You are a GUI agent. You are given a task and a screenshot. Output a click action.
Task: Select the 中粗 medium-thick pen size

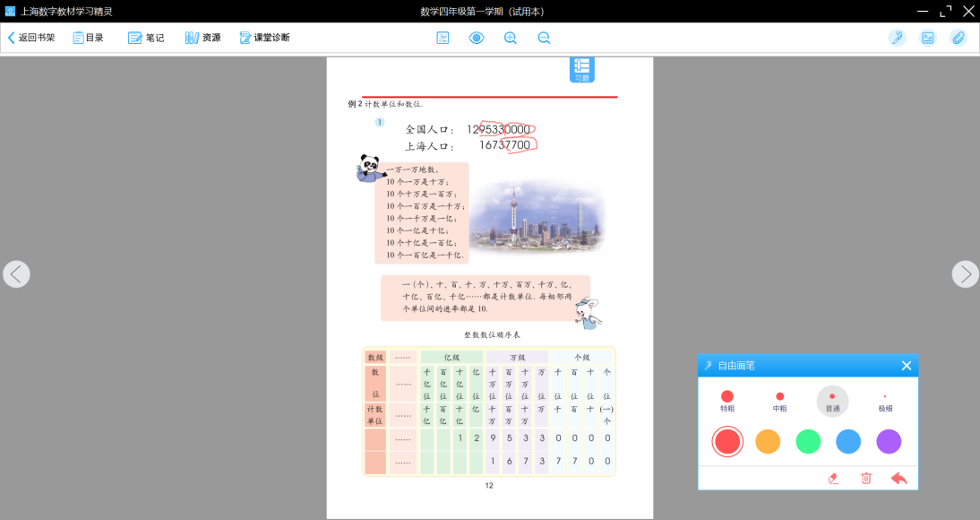click(x=779, y=400)
